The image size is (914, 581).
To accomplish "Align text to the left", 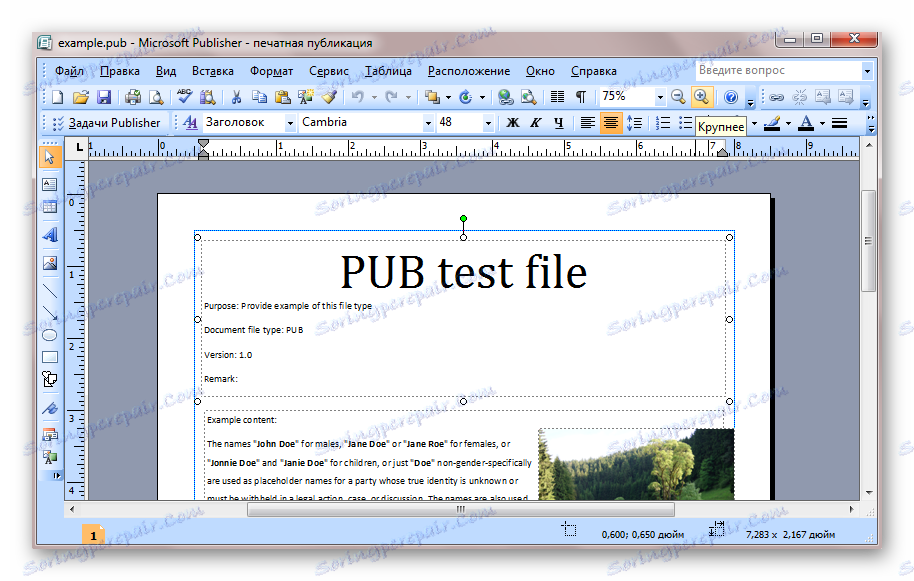I will click(588, 122).
